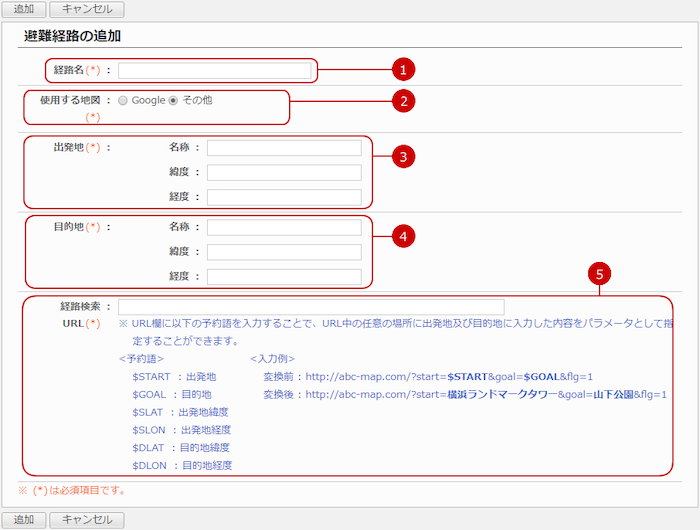Click the top キャンセル button
This screenshot has width=700, height=530.
pos(87,9)
